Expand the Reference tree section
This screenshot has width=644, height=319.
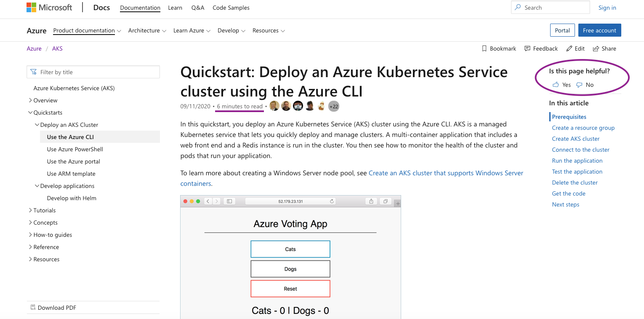click(x=30, y=247)
